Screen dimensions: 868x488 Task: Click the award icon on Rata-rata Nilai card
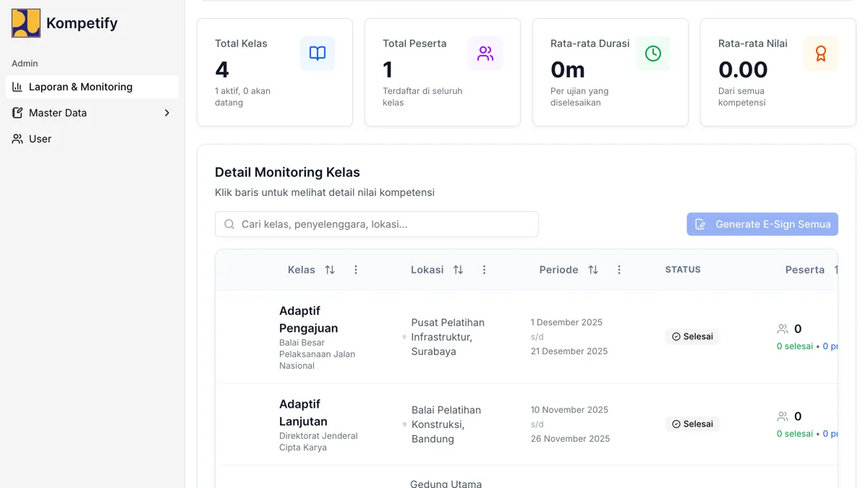pyautogui.click(x=821, y=53)
